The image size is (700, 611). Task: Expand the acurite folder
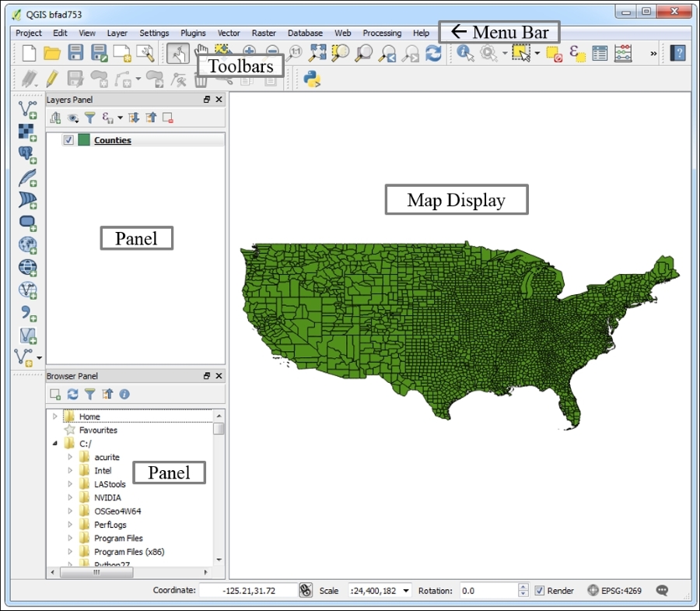coord(70,457)
